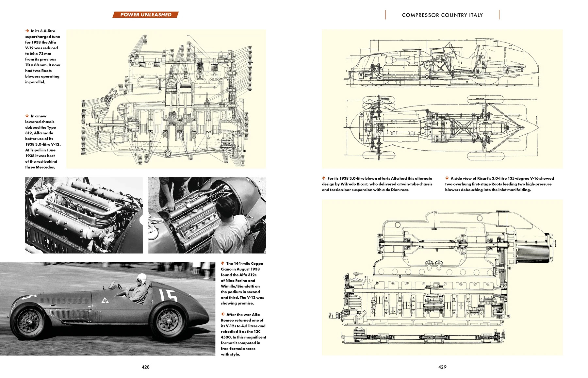Click up arrow beside 'For its 1938 3.0-litre' caption
The height and width of the screenshot is (378, 588).
tap(324, 178)
